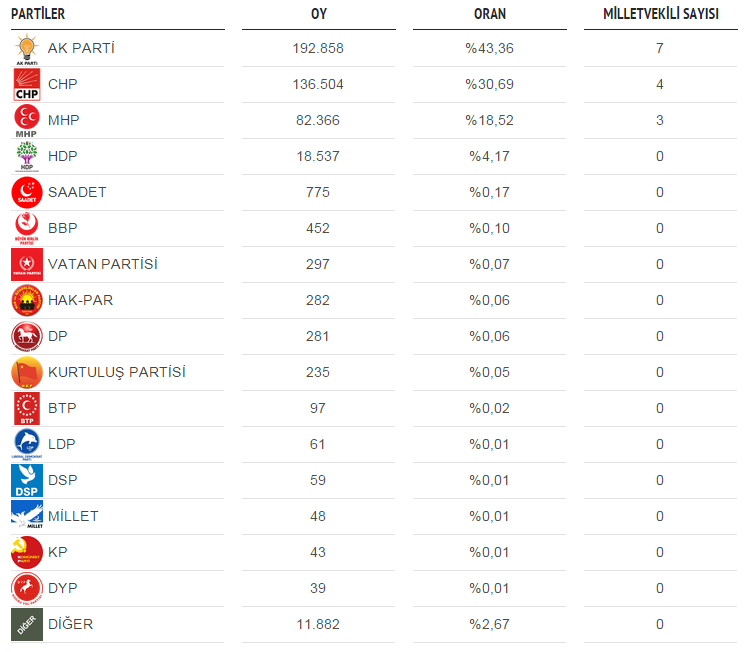The image size is (744, 652).
Task: Click the BBP rose crescent logo
Action: pos(27,229)
